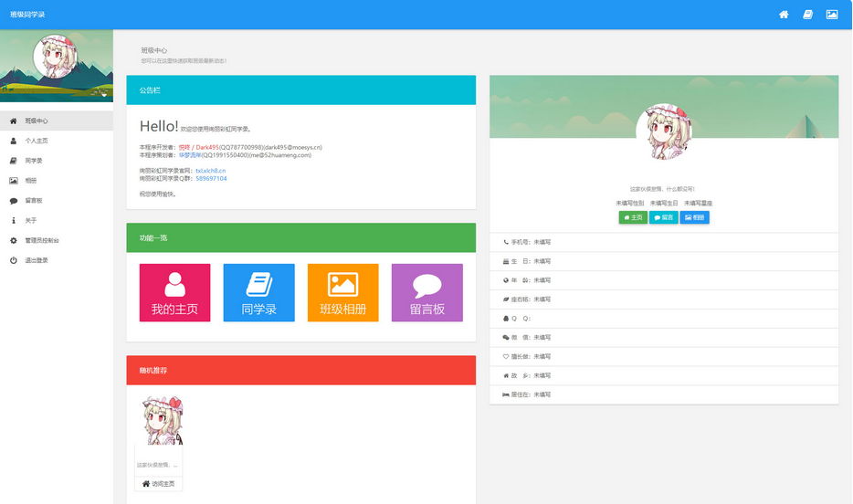
Task: Open 相册 in the sidebar
Action: coord(57,181)
